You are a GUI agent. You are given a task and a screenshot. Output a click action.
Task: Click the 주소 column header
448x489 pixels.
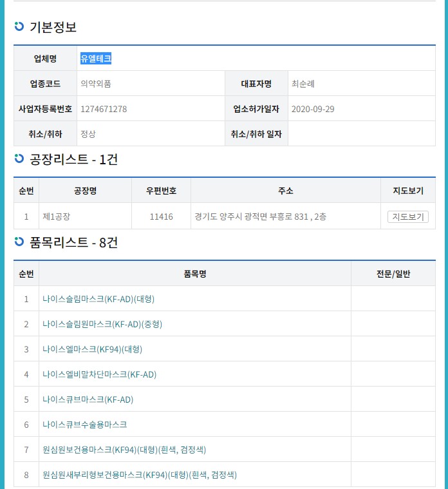click(286, 190)
